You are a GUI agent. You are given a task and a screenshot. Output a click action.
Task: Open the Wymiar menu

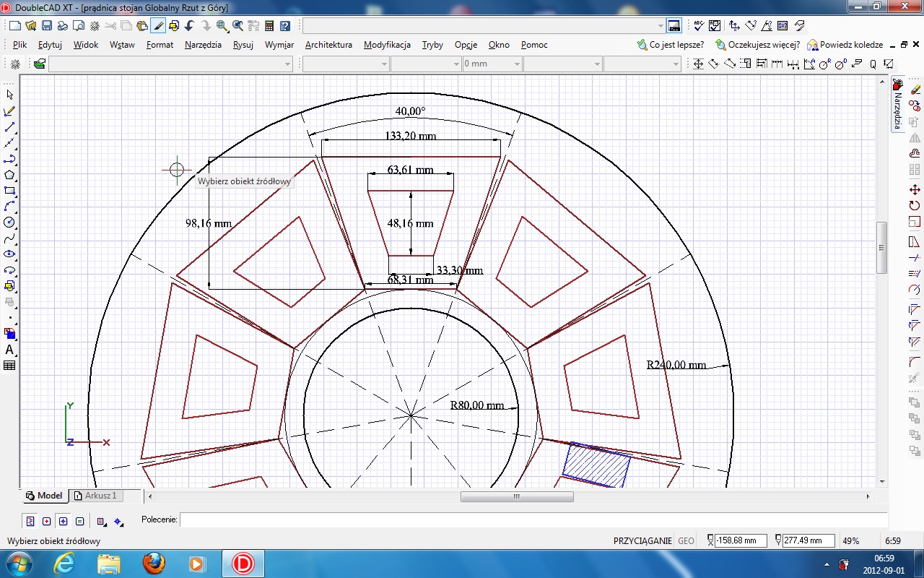coord(279,45)
